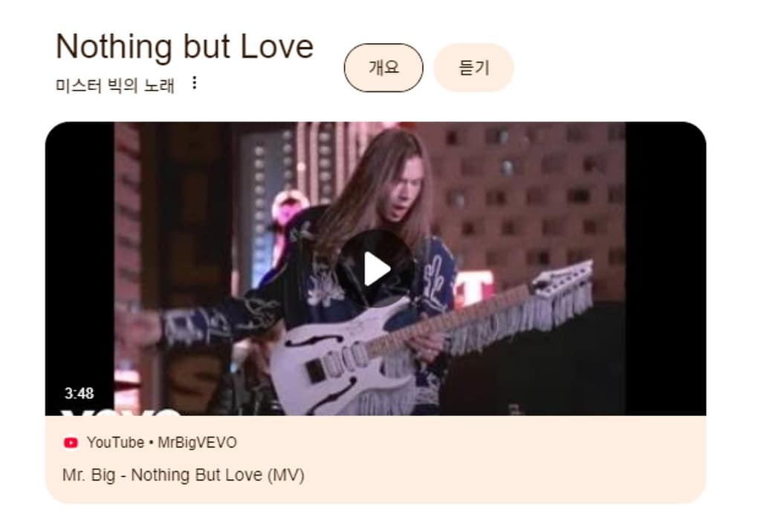Play the Nothing But Love video
The height and width of the screenshot is (532, 761).
(x=375, y=268)
